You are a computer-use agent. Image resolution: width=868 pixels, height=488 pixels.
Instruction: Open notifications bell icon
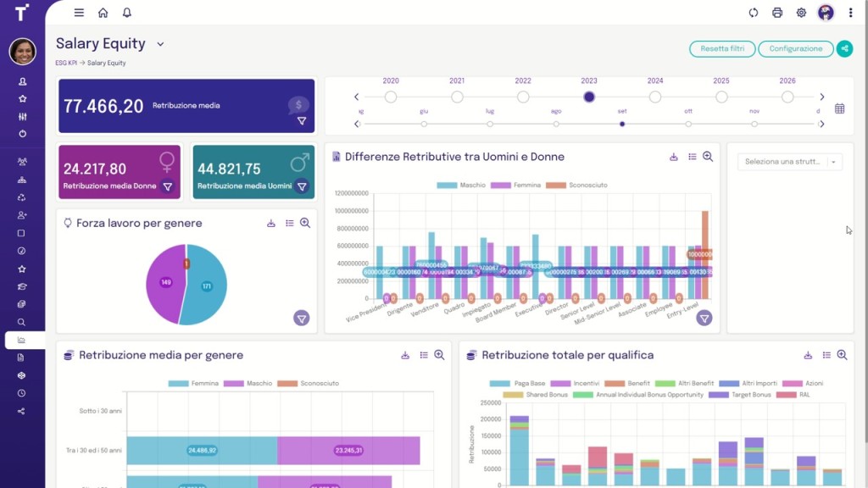click(x=127, y=13)
